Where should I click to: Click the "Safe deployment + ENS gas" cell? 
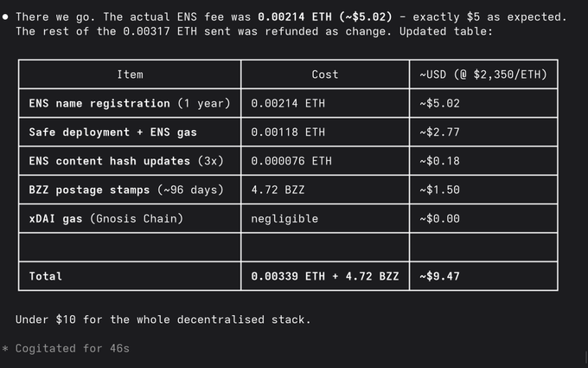coord(112,132)
